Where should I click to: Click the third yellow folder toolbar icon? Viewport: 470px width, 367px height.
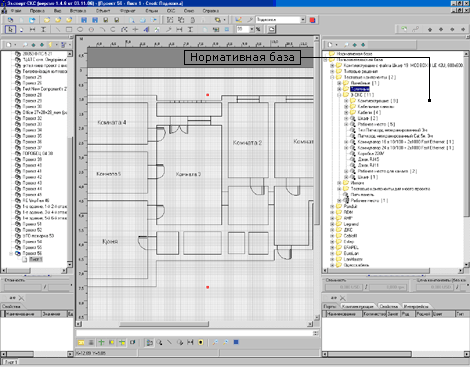[69, 20]
